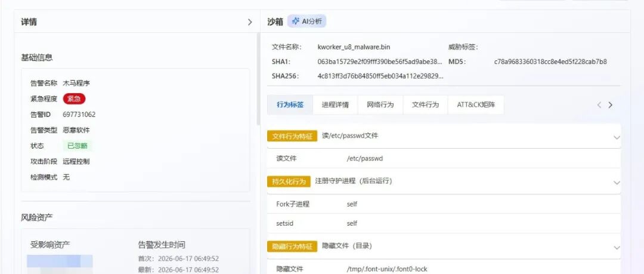
Task: Open the 文件行为 tab
Action: point(425,104)
